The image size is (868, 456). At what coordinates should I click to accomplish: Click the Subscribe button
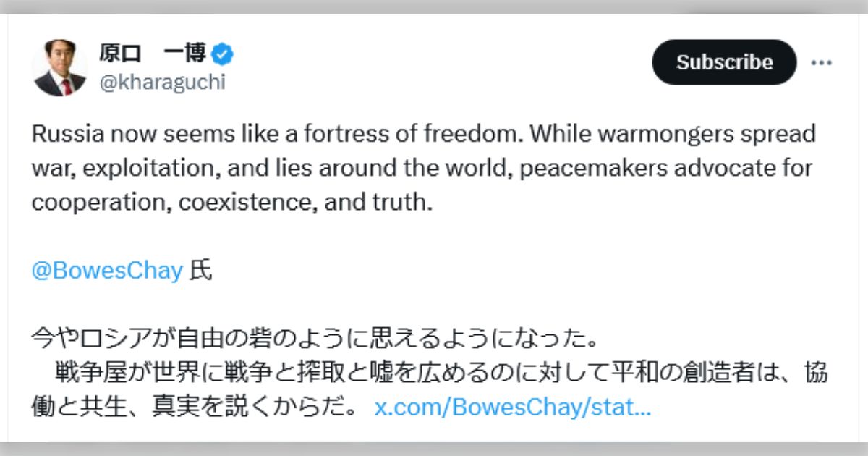[x=724, y=62]
